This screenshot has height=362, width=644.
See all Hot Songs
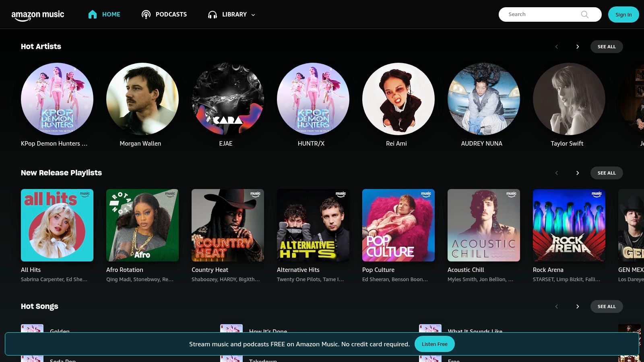tap(607, 306)
